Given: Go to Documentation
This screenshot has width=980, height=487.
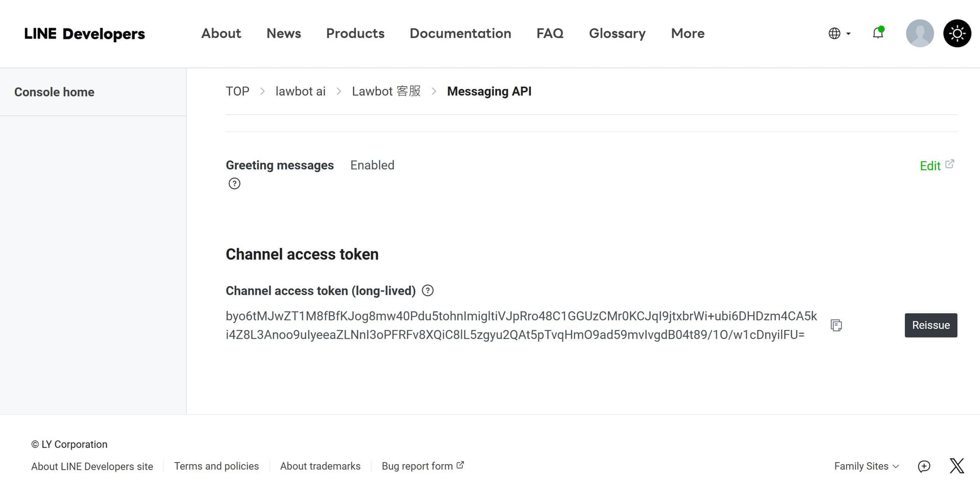Looking at the screenshot, I should [460, 33].
